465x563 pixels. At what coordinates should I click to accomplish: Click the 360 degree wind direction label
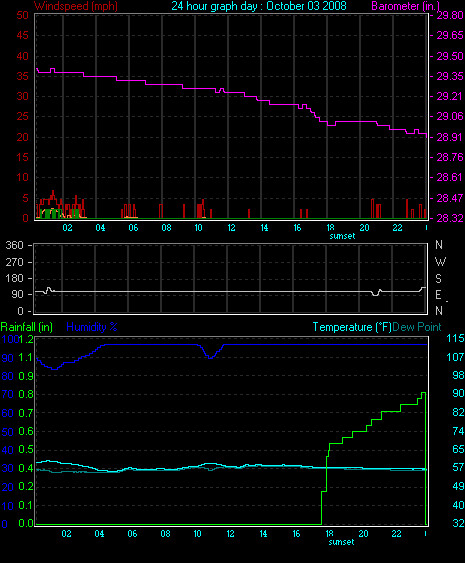point(14,245)
